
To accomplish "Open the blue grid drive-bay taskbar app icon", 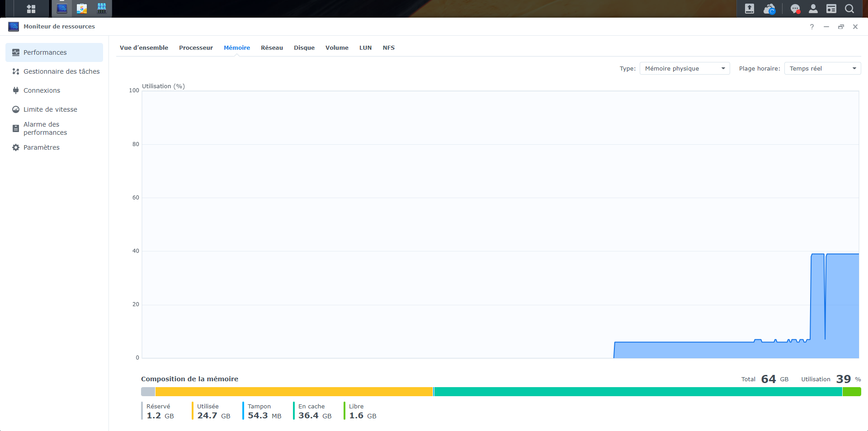I will pyautogui.click(x=102, y=9).
